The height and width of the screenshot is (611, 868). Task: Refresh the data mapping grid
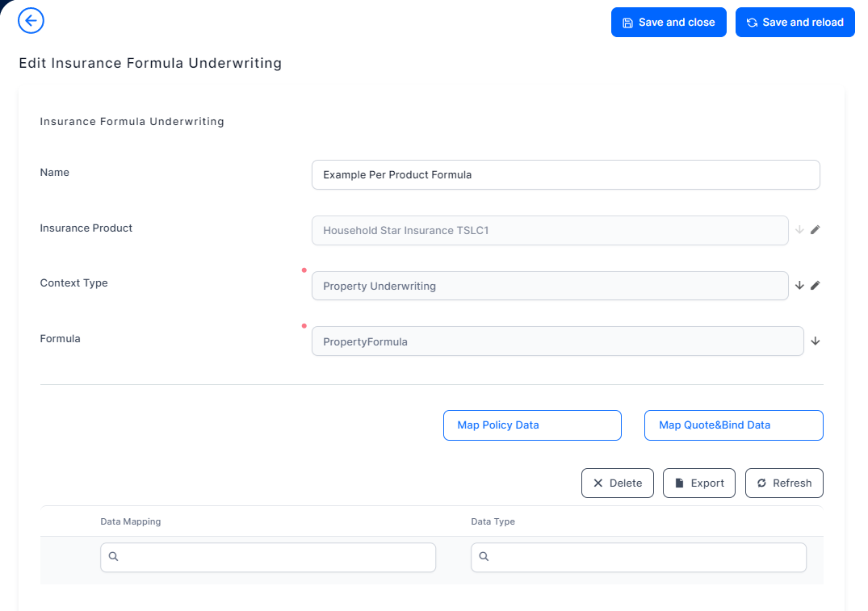(784, 483)
